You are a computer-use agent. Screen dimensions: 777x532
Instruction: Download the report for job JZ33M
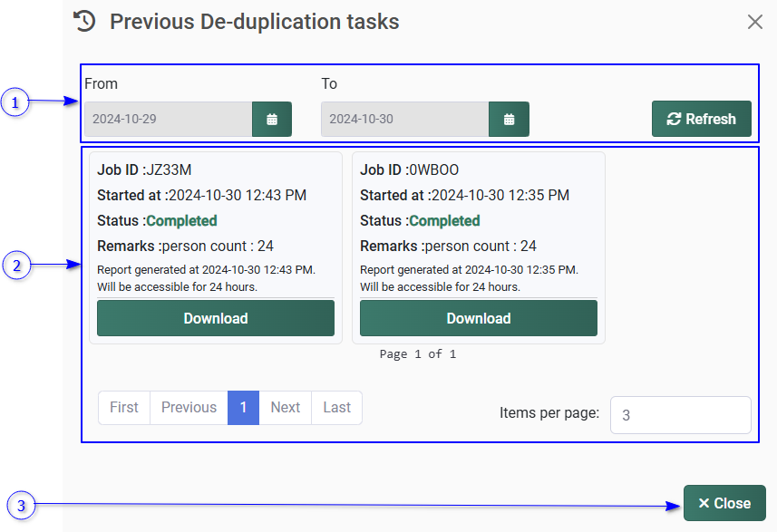click(x=216, y=318)
